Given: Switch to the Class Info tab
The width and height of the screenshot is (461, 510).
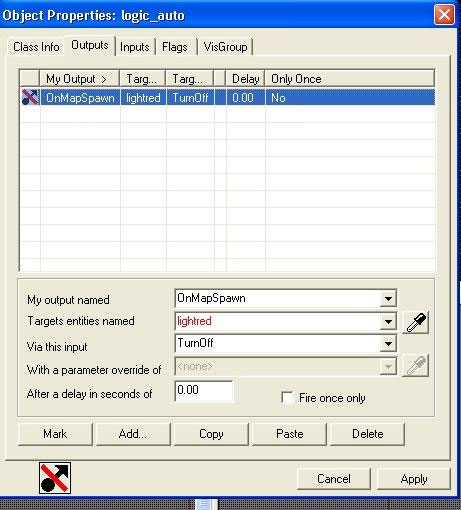Looking at the screenshot, I should tap(36, 47).
